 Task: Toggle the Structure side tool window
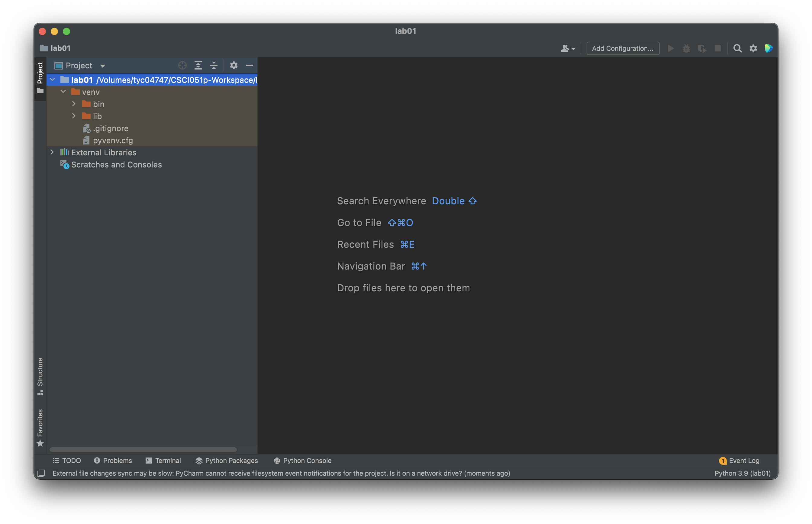pos(40,376)
